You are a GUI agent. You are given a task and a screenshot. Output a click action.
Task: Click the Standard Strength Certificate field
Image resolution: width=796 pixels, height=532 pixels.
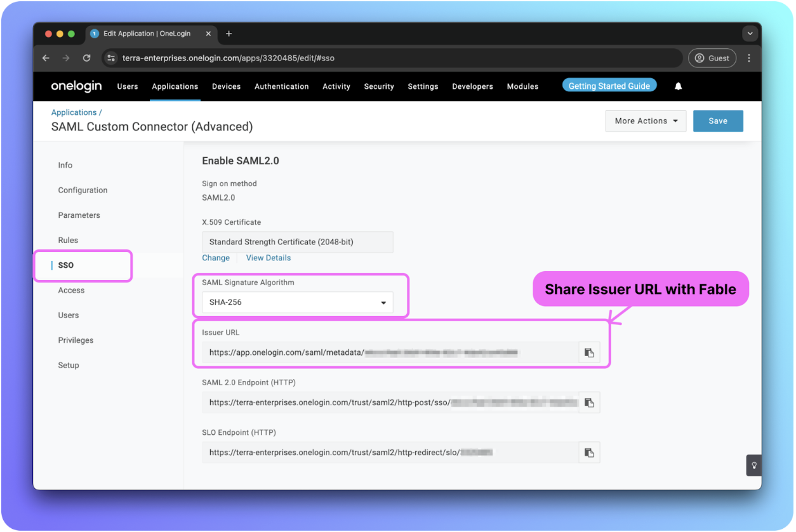(298, 242)
